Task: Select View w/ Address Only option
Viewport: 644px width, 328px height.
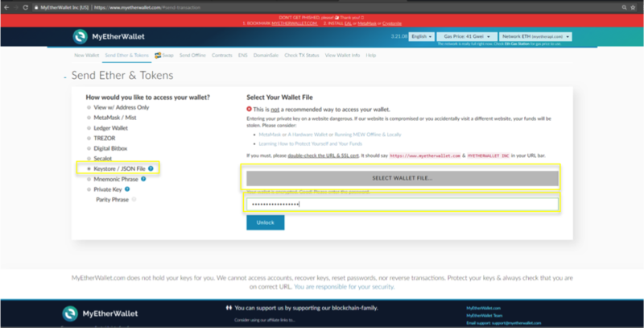Action: tap(89, 107)
